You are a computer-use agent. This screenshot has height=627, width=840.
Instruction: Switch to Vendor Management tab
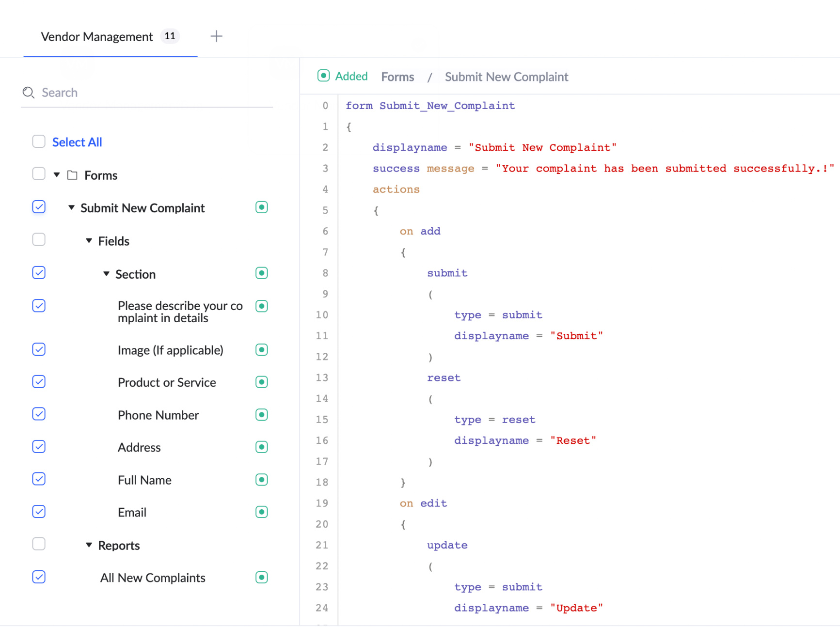[97, 37]
